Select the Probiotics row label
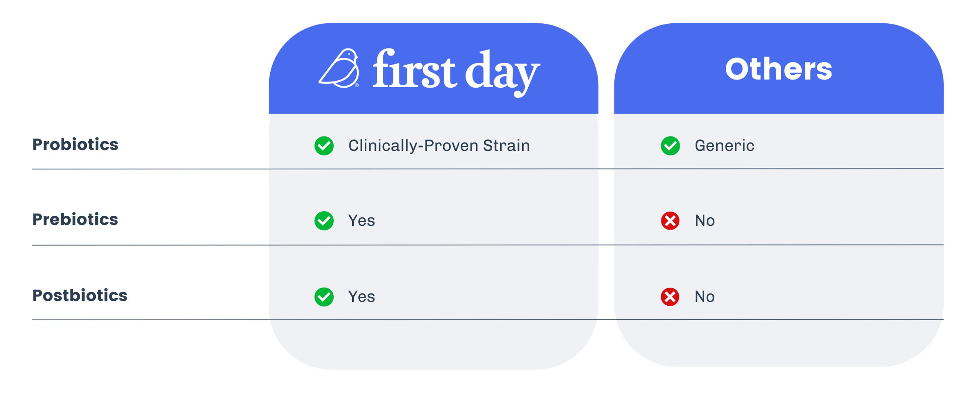This screenshot has width=980, height=409. 75,144
